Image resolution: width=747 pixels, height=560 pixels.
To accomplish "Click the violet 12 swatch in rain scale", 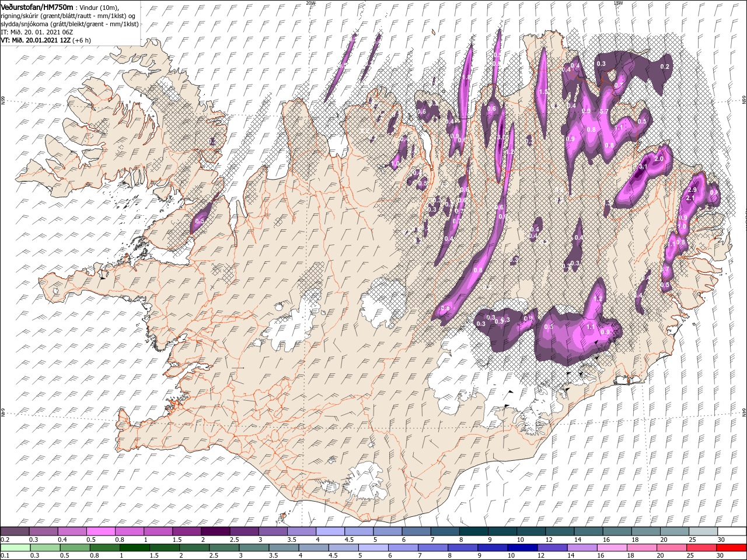I will pyautogui.click(x=552, y=548).
